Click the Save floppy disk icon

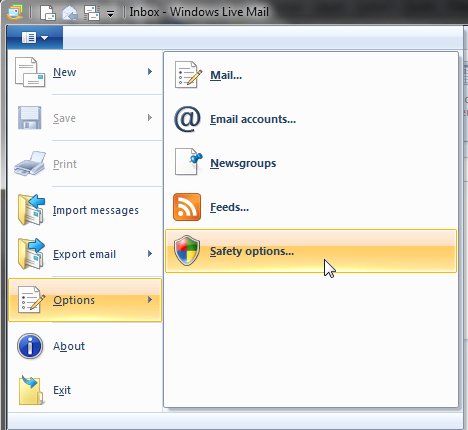[30, 118]
